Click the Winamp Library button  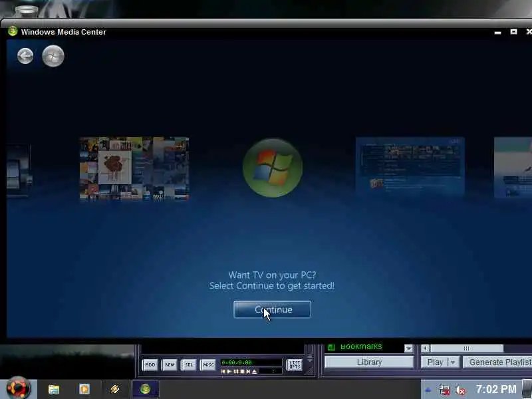tap(369, 362)
